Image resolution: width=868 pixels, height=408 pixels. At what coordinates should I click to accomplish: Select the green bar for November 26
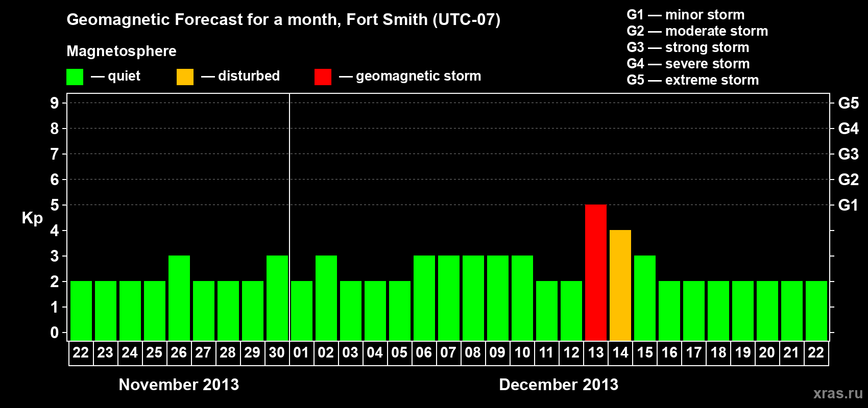pos(179,298)
